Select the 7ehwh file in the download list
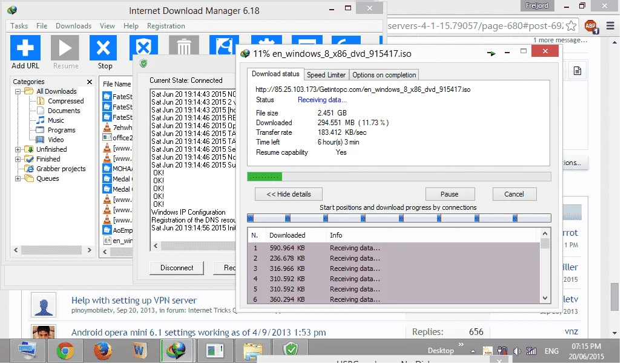Screen dimensions: 621x364 click(x=117, y=128)
